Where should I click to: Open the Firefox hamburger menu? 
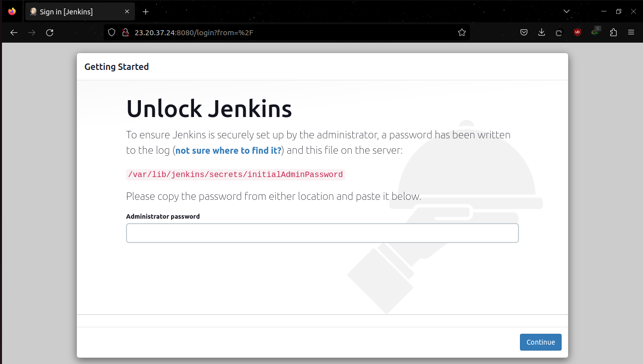pyautogui.click(x=631, y=32)
